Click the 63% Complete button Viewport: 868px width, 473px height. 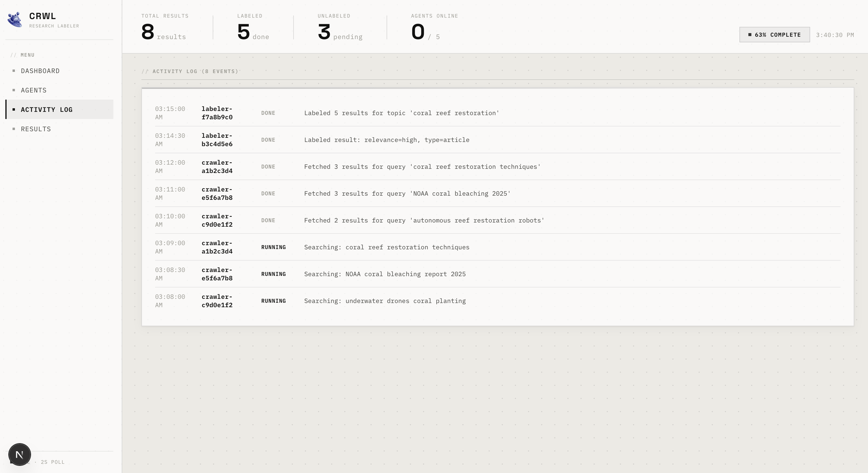774,35
